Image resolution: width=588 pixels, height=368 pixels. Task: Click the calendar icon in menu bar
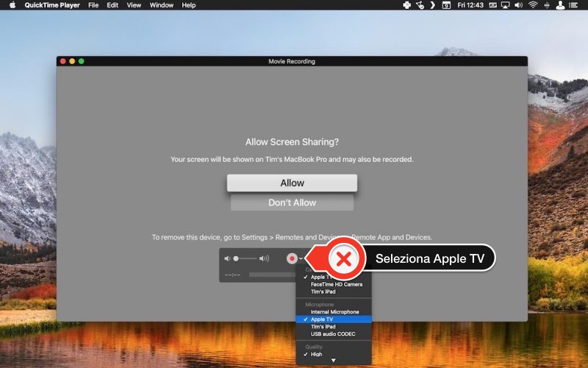pyautogui.click(x=446, y=5)
